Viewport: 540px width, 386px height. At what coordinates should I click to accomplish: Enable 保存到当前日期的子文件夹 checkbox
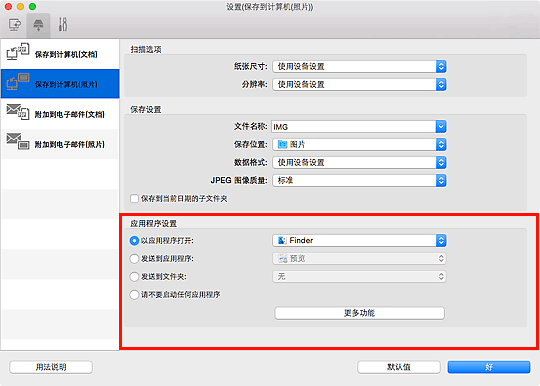tap(134, 199)
